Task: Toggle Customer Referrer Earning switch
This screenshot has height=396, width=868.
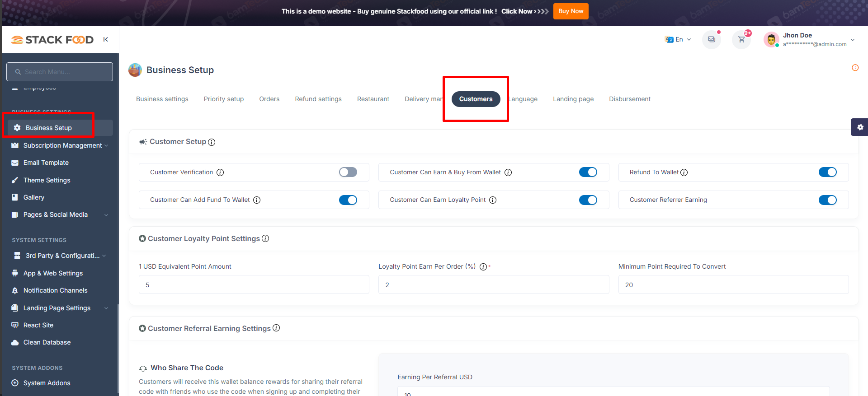Action: tap(828, 200)
